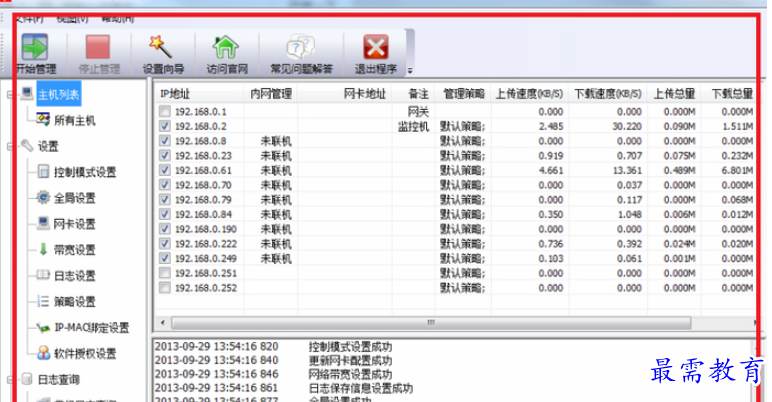
Task: Select the 192.168.0.249 IP address row
Action: tap(206, 258)
